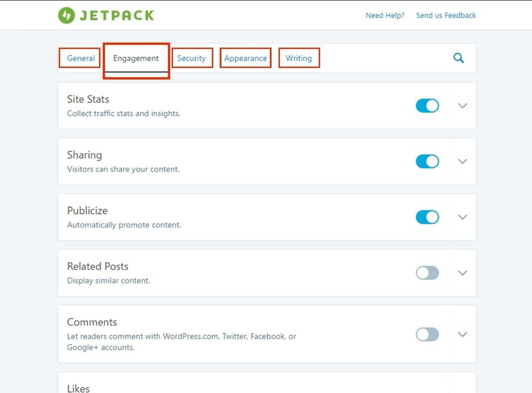Click the Jetpack wordmark text
Image resolution: width=532 pixels, height=393 pixels.
(117, 15)
